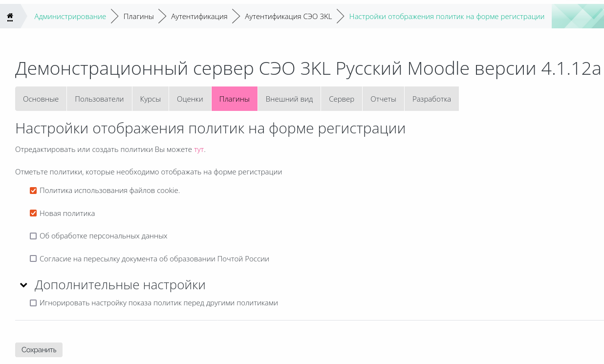Check Согласие на пересылку документа checkbox
604x364 pixels.
33,258
